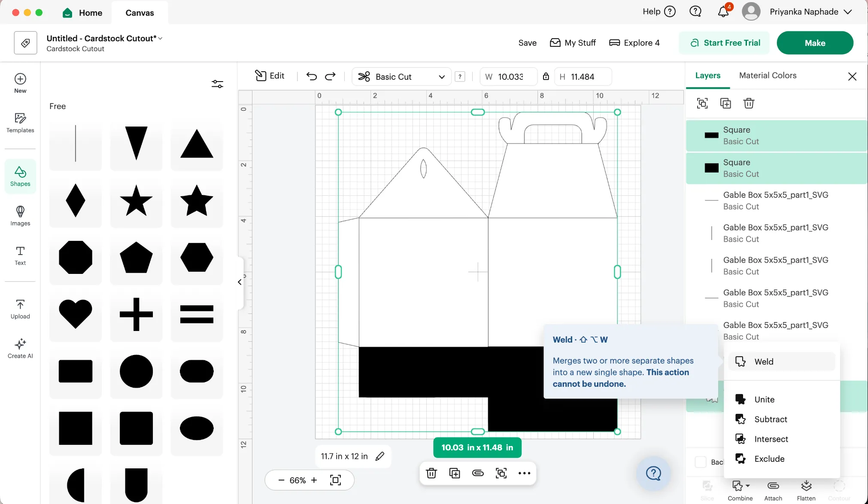Click the height input field
Viewport: 868px width, 504px height.
click(x=583, y=77)
